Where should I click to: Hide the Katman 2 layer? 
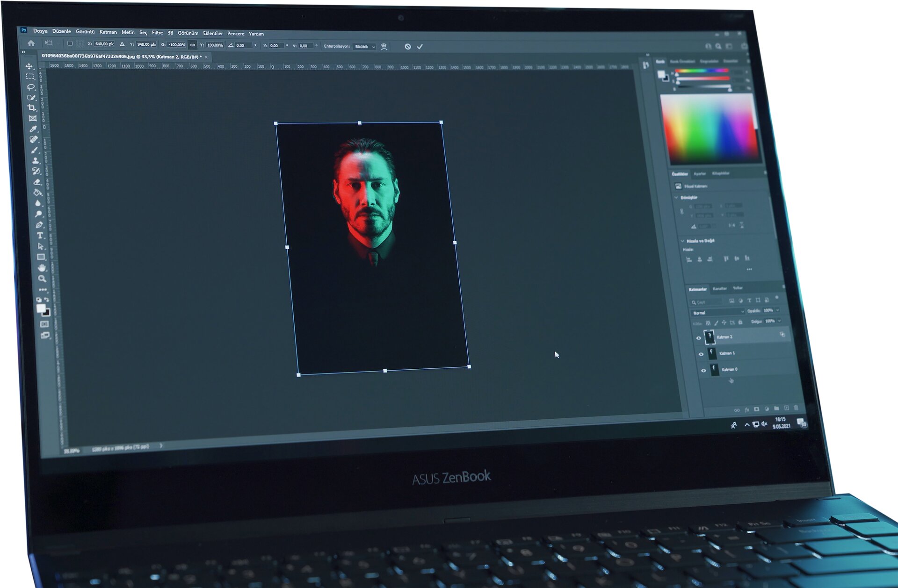tap(699, 338)
